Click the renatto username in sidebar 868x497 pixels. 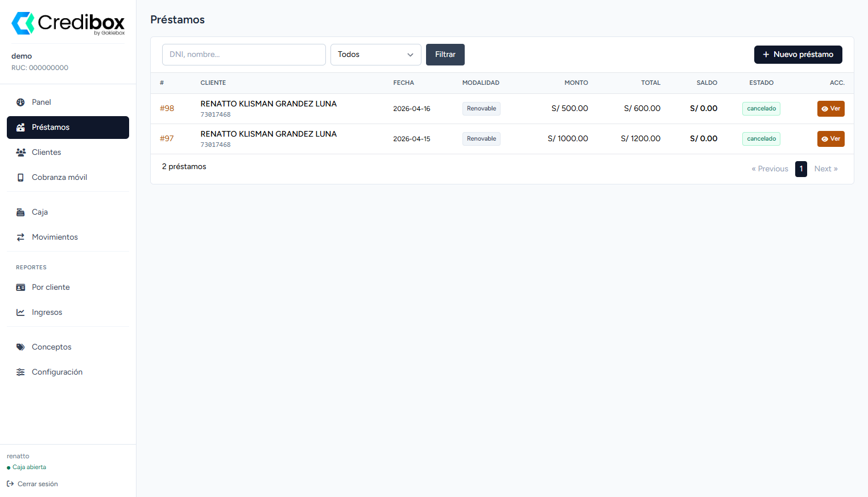18,457
